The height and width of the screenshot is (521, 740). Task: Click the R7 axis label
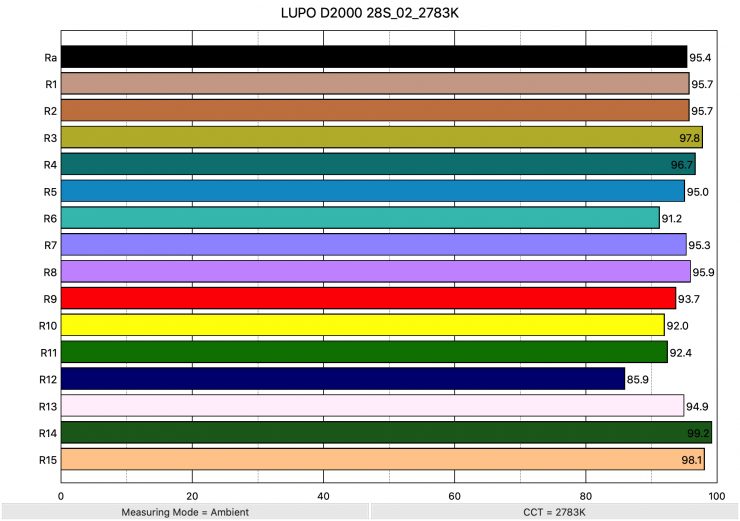click(x=48, y=245)
